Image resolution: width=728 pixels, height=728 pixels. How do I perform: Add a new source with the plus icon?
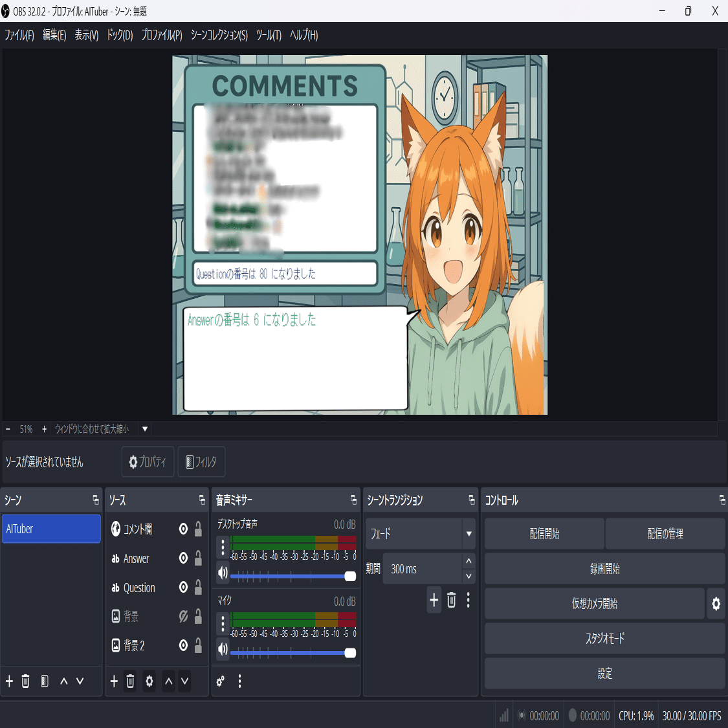tap(113, 681)
